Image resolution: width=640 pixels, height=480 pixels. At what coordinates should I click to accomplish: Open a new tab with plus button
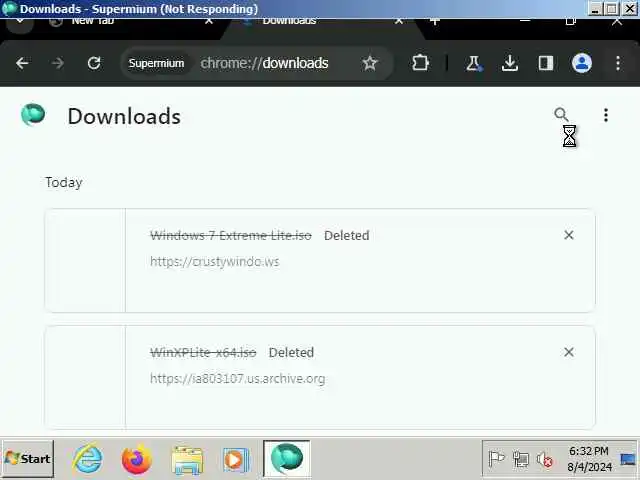click(435, 21)
